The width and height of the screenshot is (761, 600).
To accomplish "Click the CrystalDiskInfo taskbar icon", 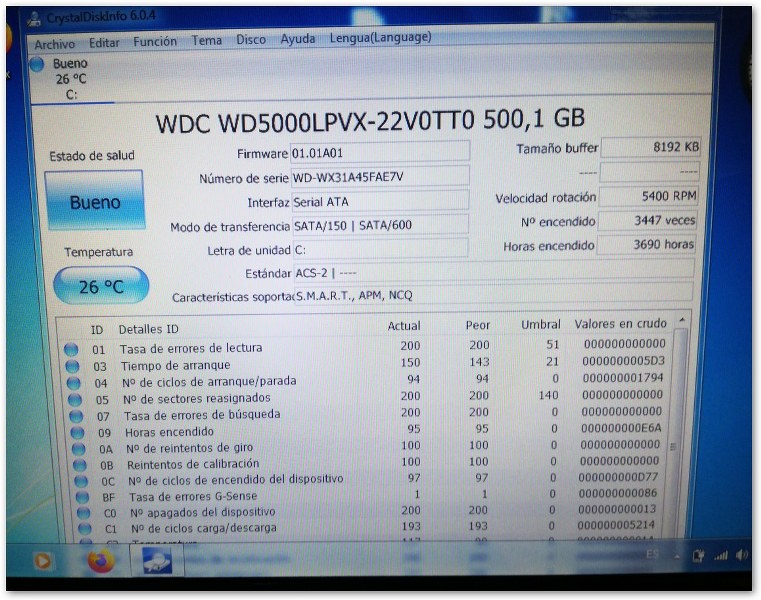I will [x=156, y=561].
